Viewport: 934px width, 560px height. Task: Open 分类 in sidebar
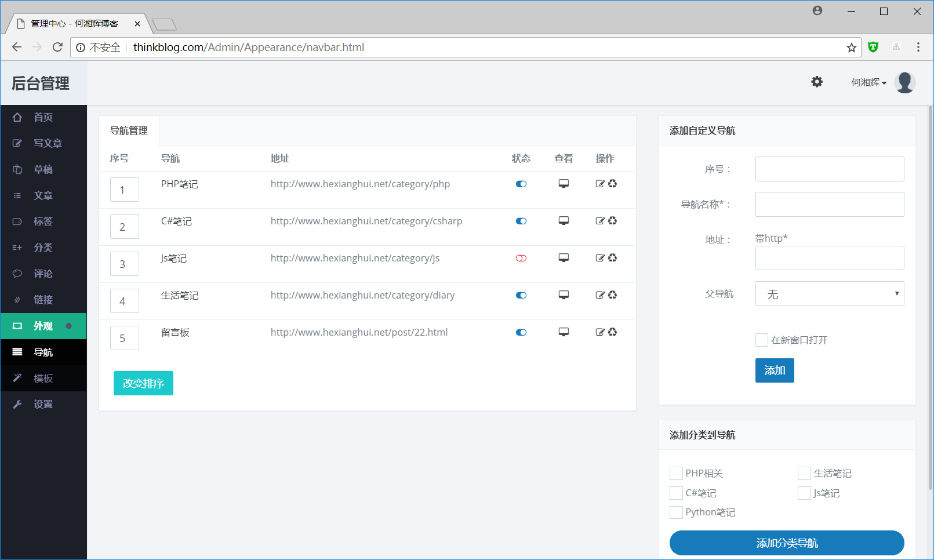pos(43,248)
